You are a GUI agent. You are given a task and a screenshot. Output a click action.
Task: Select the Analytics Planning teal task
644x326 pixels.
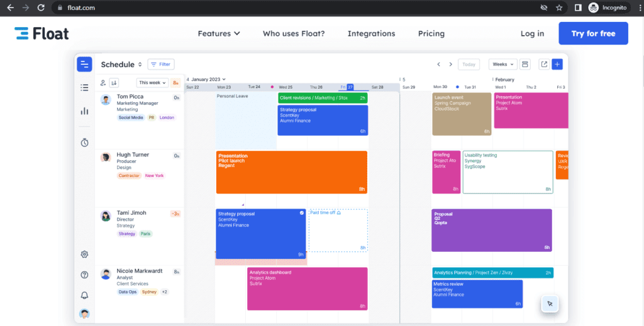(x=493, y=273)
